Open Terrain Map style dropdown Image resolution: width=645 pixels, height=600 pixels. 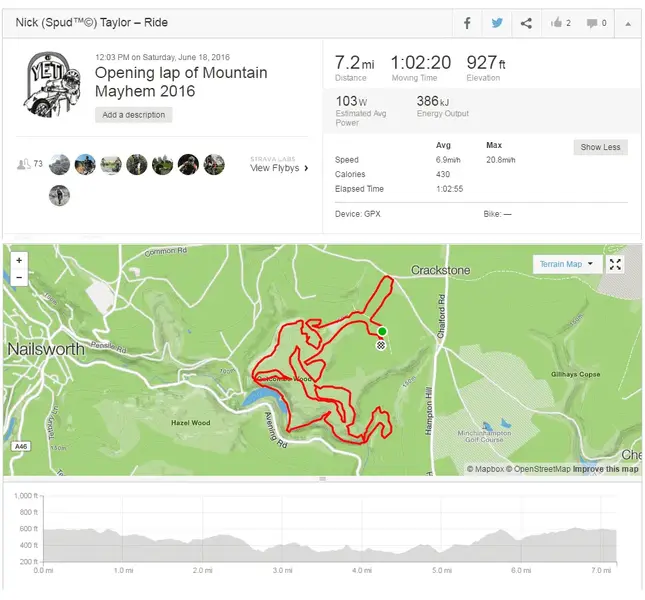point(567,264)
